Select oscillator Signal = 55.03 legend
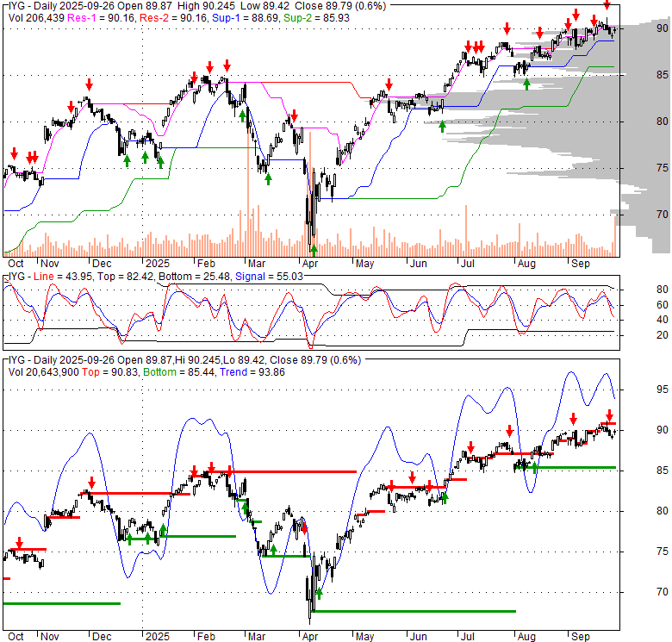 tap(269, 277)
